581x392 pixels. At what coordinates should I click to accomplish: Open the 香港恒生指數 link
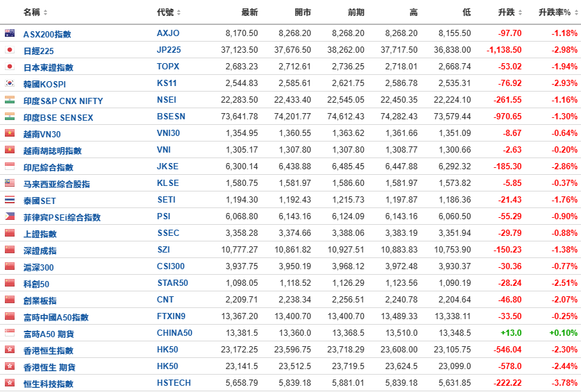48,351
